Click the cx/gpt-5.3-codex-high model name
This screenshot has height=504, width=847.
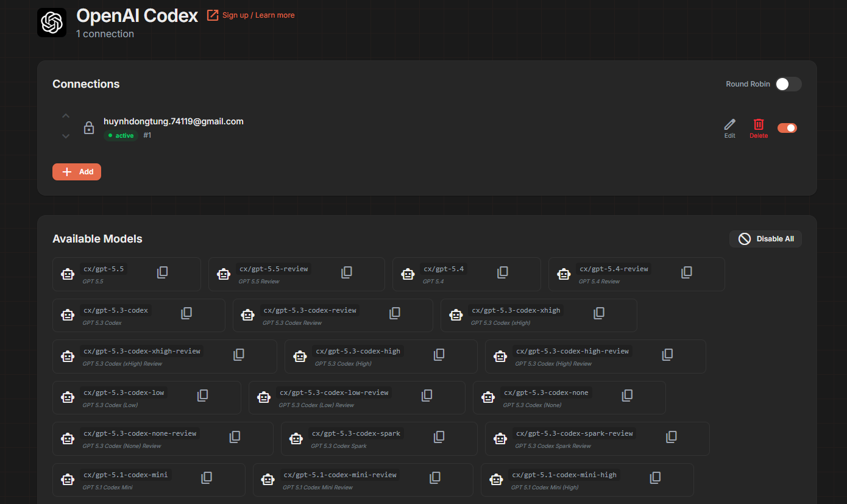click(x=358, y=351)
